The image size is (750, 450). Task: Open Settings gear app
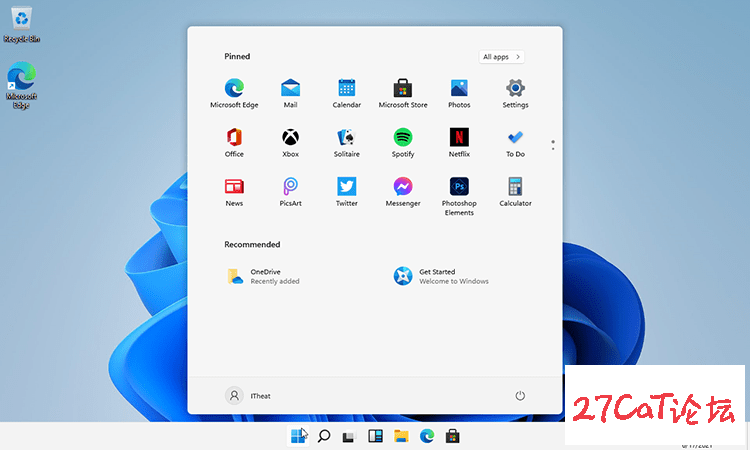point(515,93)
